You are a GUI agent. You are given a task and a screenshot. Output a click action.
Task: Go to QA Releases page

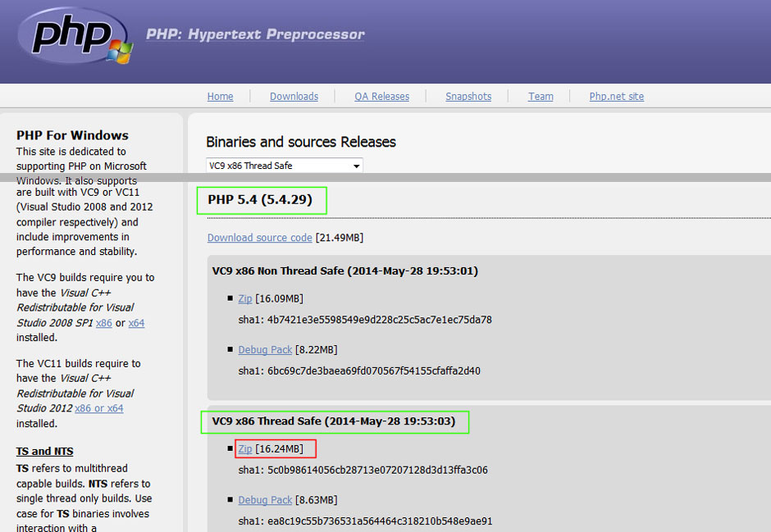point(382,96)
